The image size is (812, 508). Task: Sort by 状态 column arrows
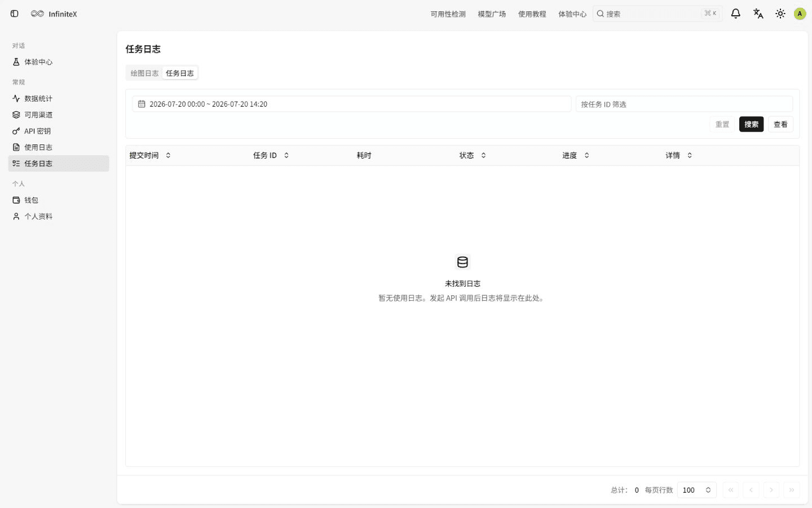(483, 155)
